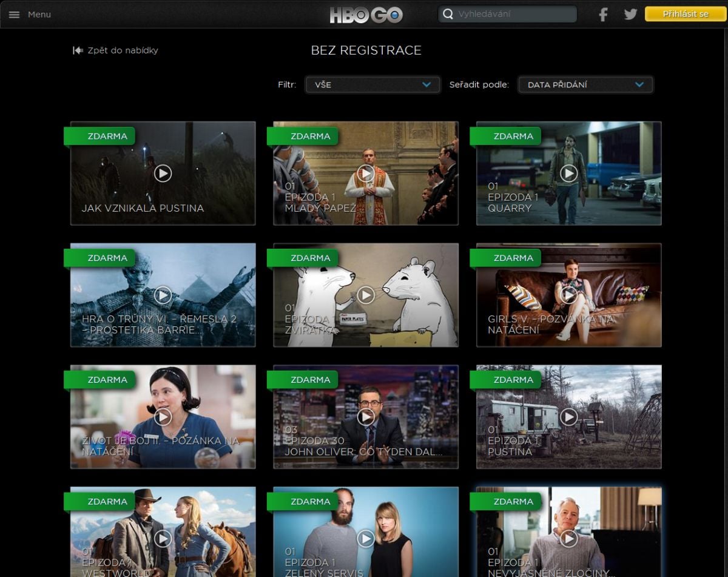This screenshot has width=728, height=577.
Task: Play Girls V. Pozvánka na natáčení
Action: (x=568, y=295)
